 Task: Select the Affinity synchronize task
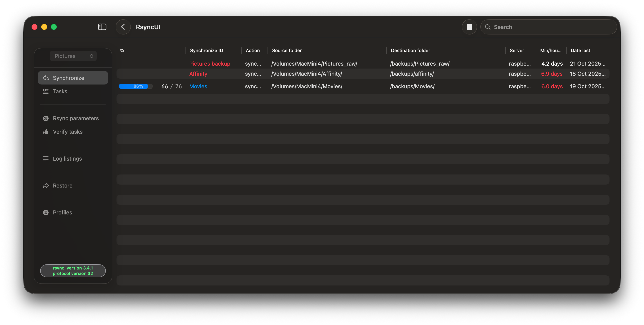pos(198,74)
